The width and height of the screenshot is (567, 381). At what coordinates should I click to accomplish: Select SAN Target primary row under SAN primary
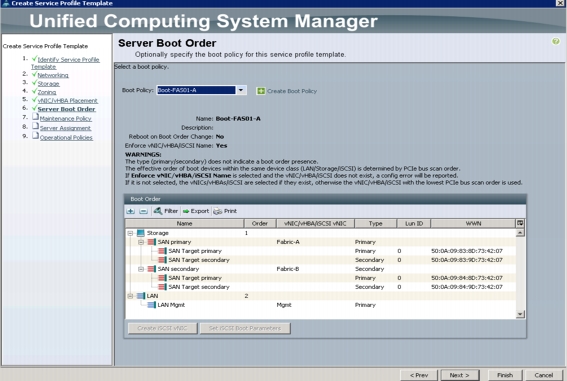pos(320,251)
